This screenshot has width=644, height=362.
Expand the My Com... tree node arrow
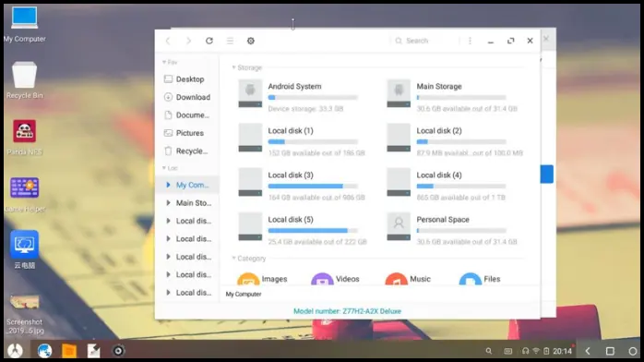(x=168, y=185)
